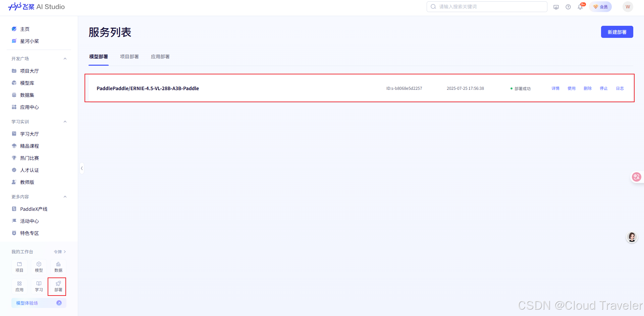644x316 pixels.
Task: Open 热门比赛
Action: [30, 158]
